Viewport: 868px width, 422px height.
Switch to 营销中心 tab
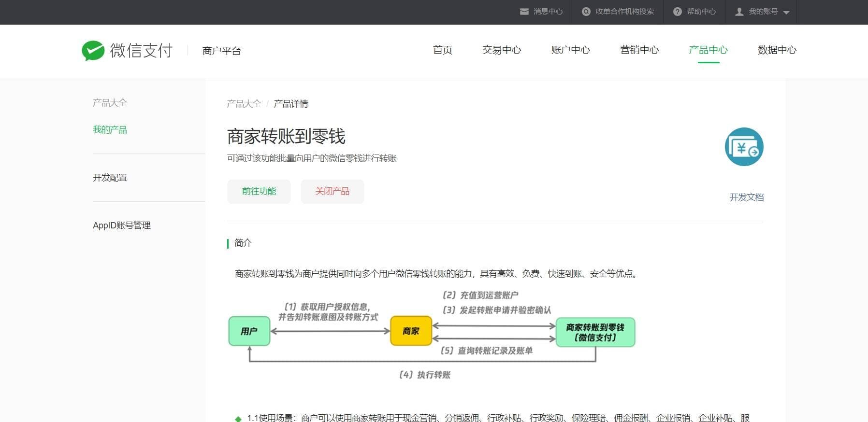click(639, 50)
